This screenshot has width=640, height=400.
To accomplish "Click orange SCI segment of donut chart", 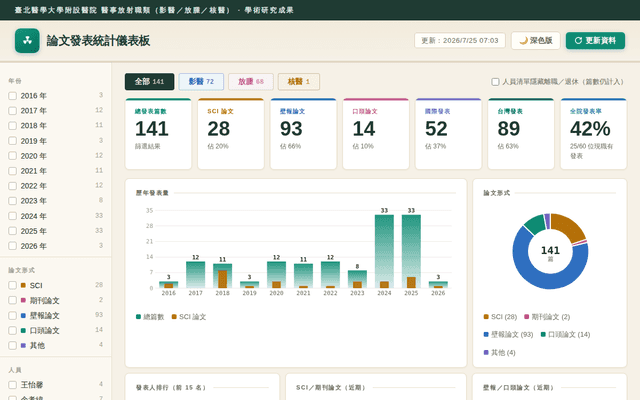I will (x=570, y=227).
